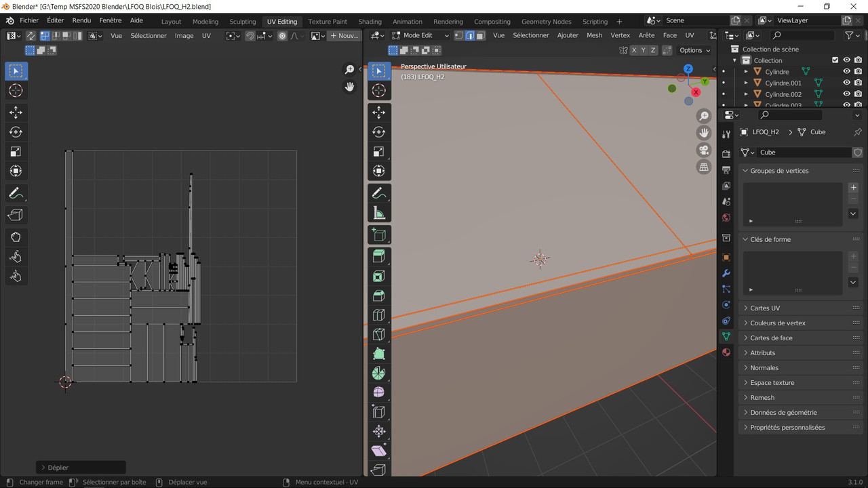
Task: Choose the UV editor cursor tool
Action: pos(16,91)
